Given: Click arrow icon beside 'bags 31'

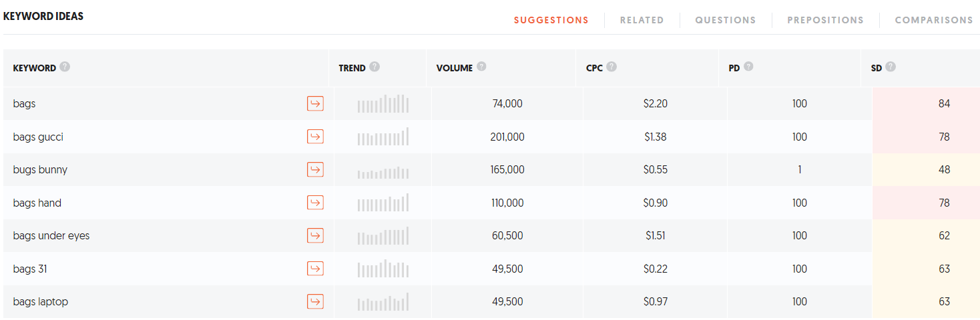Looking at the screenshot, I should [315, 269].
